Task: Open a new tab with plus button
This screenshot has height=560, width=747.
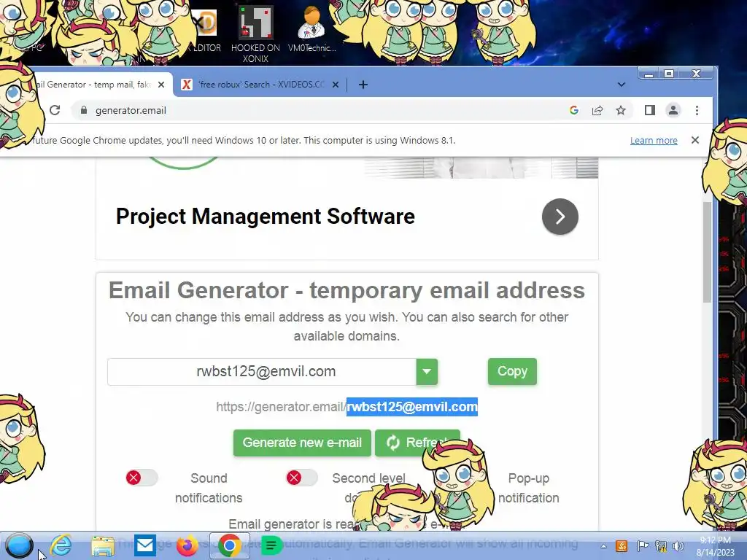Action: point(363,85)
